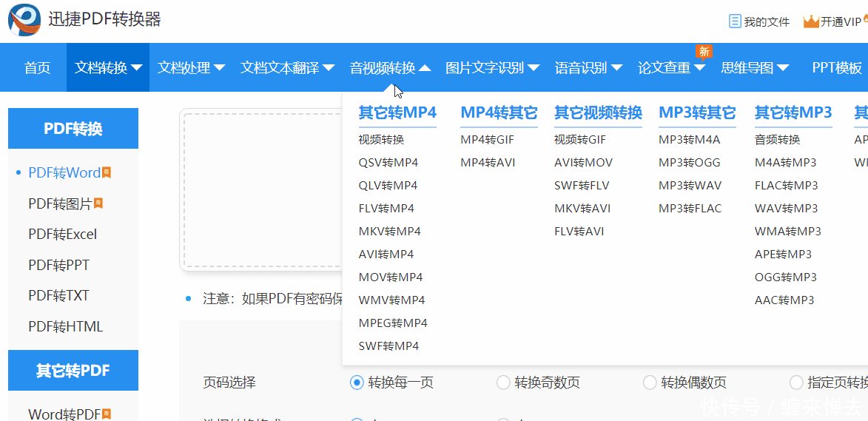The width and height of the screenshot is (868, 421).
Task: Open 我的文件 document icon
Action: pyautogui.click(x=735, y=21)
